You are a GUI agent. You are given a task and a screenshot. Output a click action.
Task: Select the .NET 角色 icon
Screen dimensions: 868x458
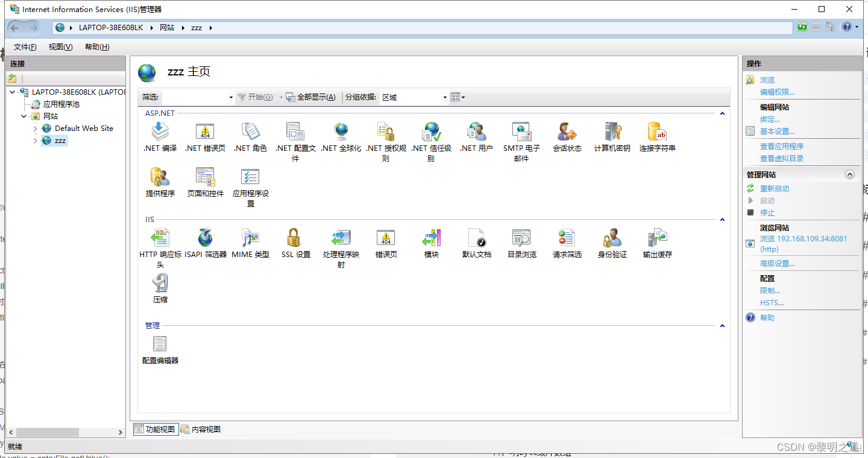(x=250, y=132)
